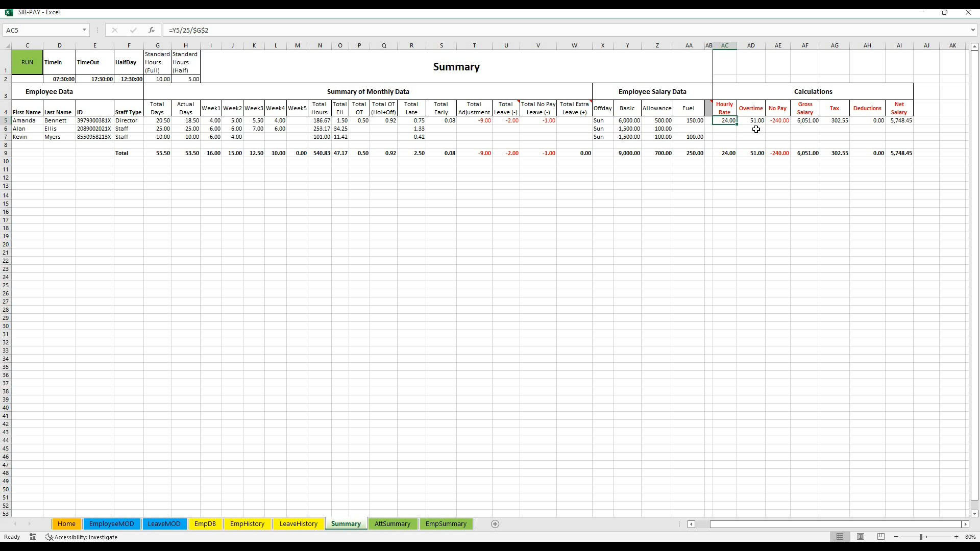The width and height of the screenshot is (980, 551).
Task: Click the Enter checkmark in formula bar
Action: tap(133, 30)
